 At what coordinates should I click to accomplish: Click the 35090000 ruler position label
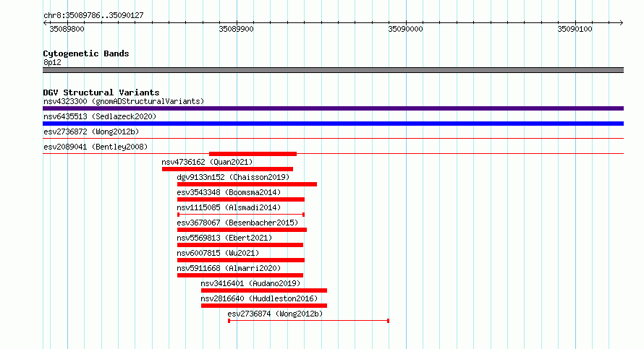(405, 29)
